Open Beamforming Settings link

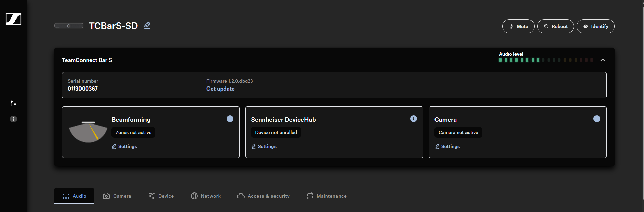[125, 146]
